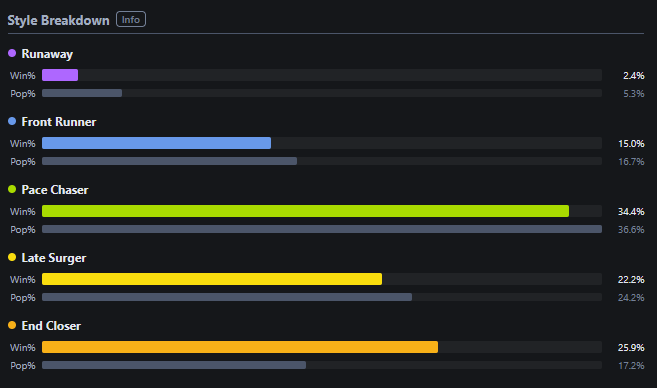Select the End Closer Pop% gray bar
The width and height of the screenshot is (657, 388).
pyautogui.click(x=174, y=365)
